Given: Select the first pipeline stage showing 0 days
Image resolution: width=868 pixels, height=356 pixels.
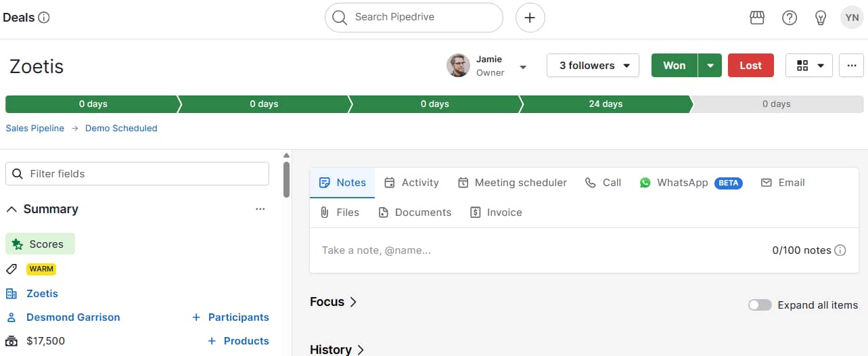Looking at the screenshot, I should [93, 104].
